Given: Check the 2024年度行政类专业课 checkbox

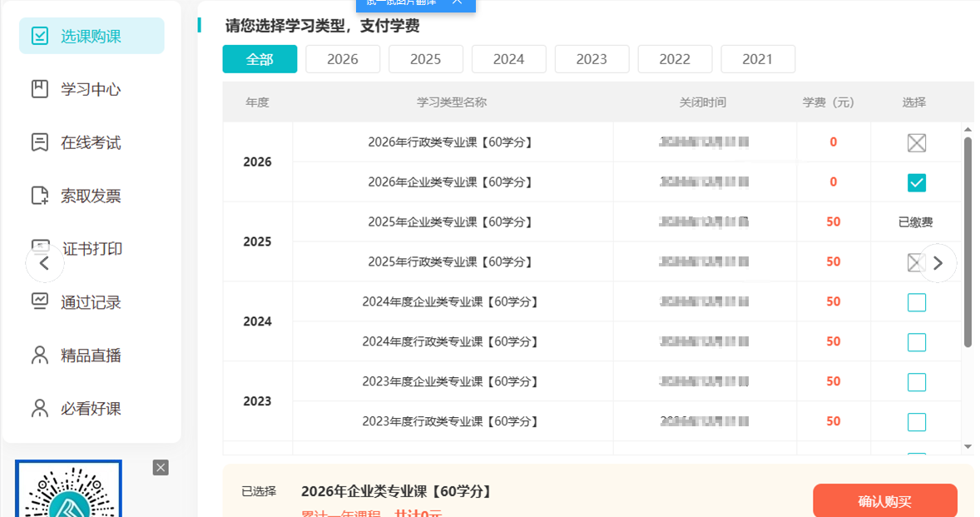Looking at the screenshot, I should 916,342.
